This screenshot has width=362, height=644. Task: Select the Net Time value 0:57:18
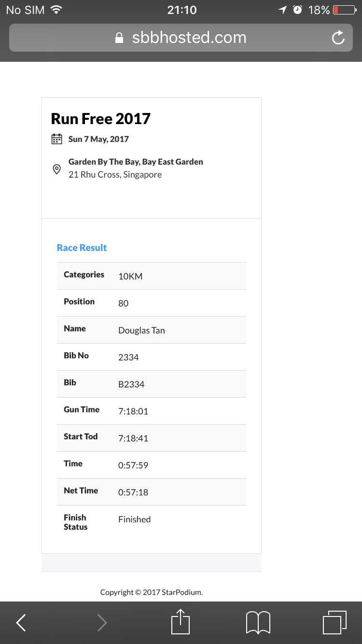(133, 492)
